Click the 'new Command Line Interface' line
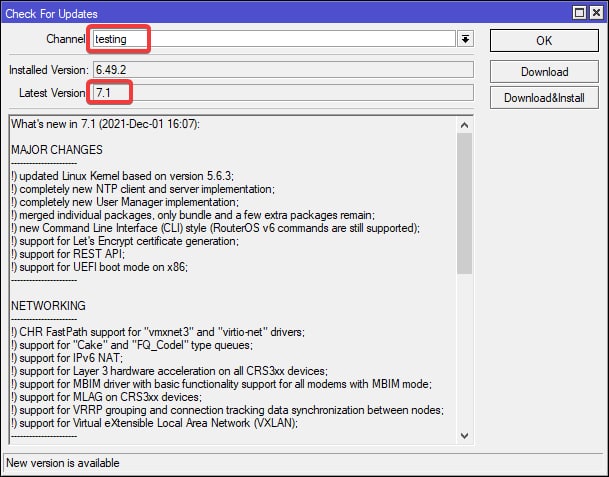The height and width of the screenshot is (477, 609). tap(216, 228)
